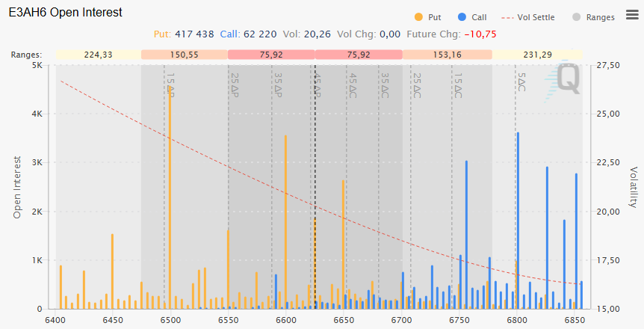Click the blue Call legend circle
The width and height of the screenshot is (644, 329).
click(x=462, y=17)
